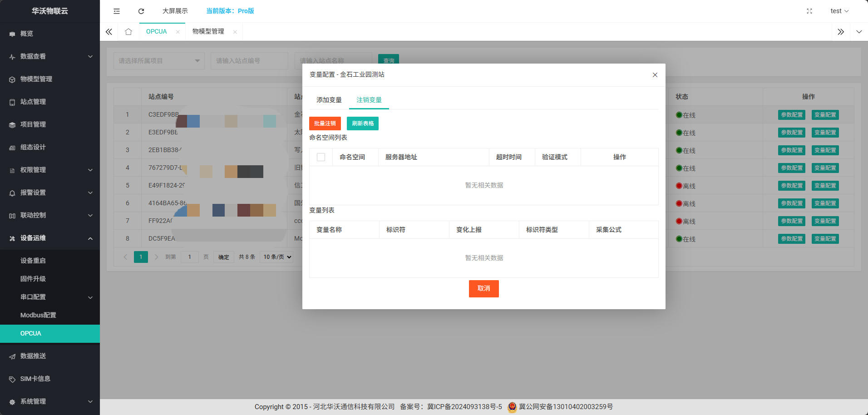Click the 批量注销 button
This screenshot has height=415, width=868.
[325, 124]
